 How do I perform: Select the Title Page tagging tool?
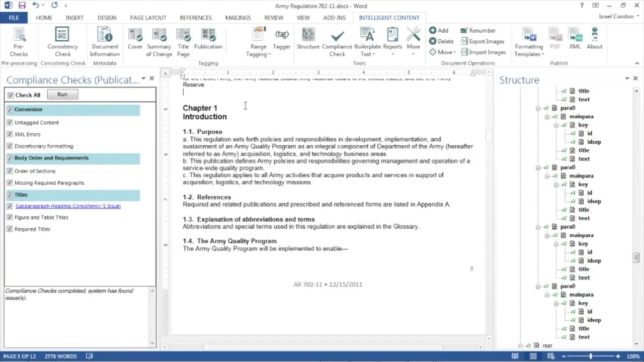tap(183, 43)
